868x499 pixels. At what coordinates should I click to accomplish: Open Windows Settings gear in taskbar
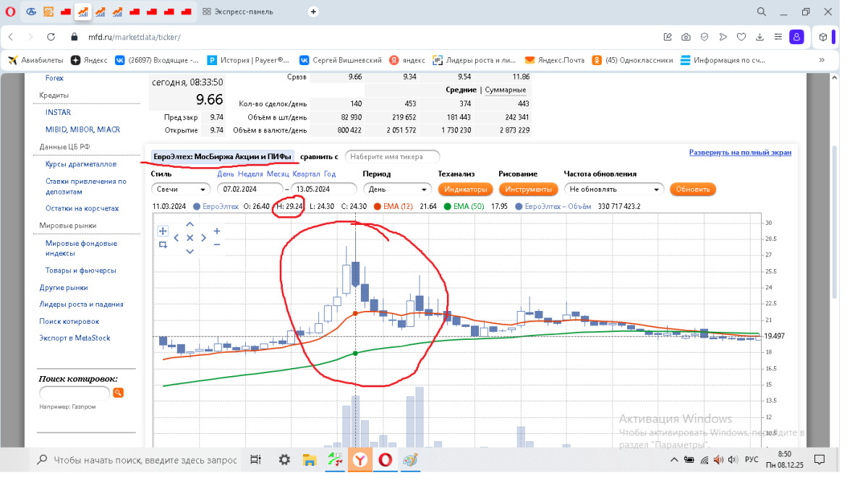(284, 460)
